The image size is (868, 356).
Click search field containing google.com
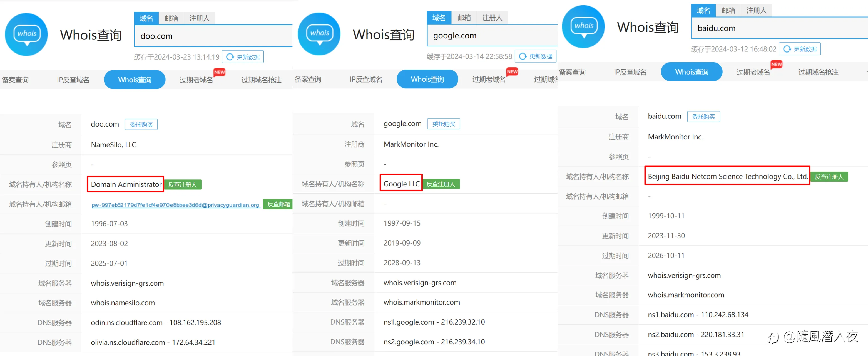492,35
